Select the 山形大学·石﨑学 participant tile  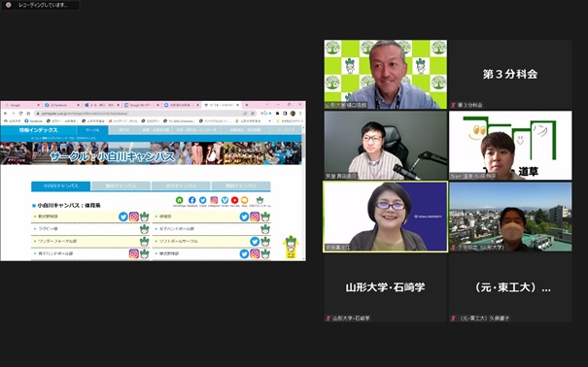tap(386, 287)
